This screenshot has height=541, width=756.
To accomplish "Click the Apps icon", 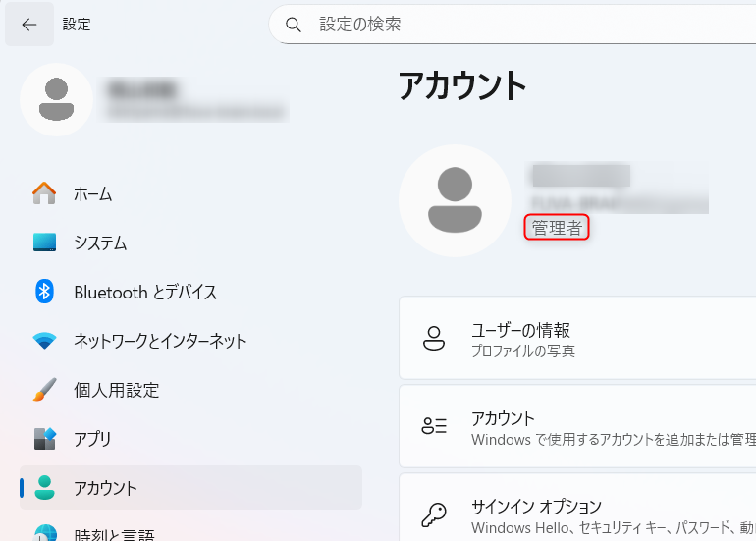I will coord(44,438).
